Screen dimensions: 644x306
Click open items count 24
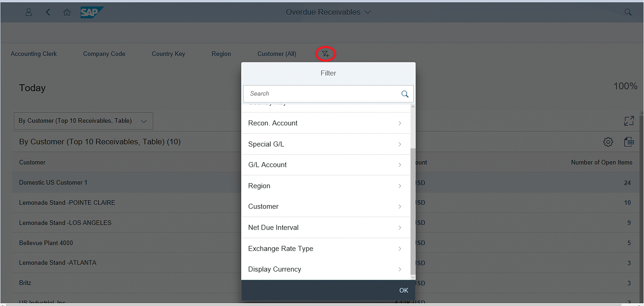coord(627,183)
